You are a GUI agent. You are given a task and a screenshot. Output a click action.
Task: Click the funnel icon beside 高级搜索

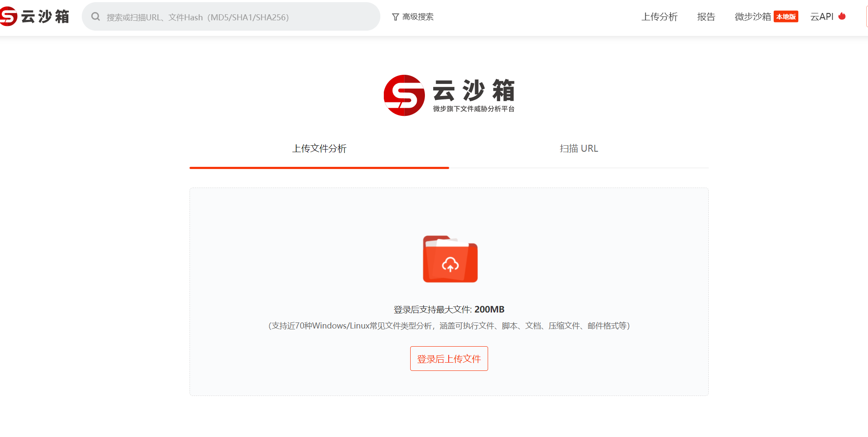click(x=395, y=16)
